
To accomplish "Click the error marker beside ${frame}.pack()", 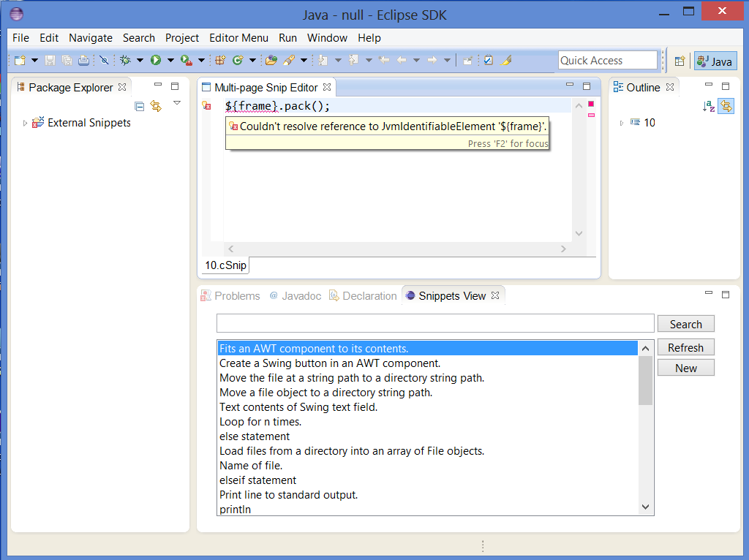I will (206, 105).
